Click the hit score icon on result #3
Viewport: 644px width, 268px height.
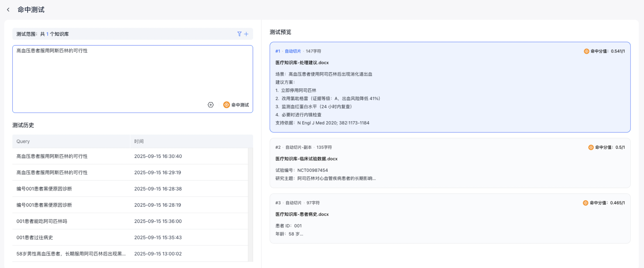585,203
